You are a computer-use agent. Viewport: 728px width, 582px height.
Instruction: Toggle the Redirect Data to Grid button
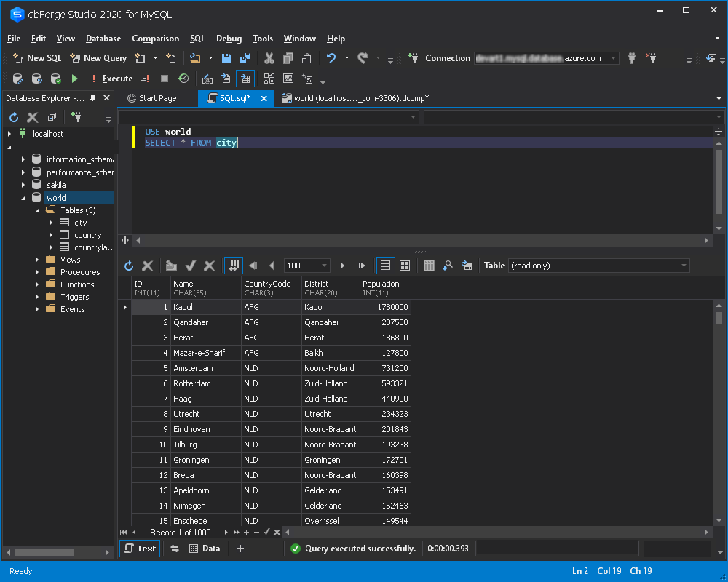(x=245, y=79)
